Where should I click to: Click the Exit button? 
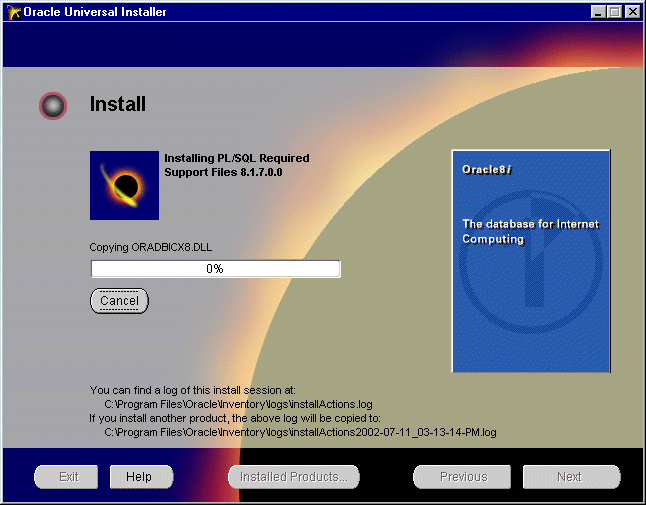pos(66,477)
